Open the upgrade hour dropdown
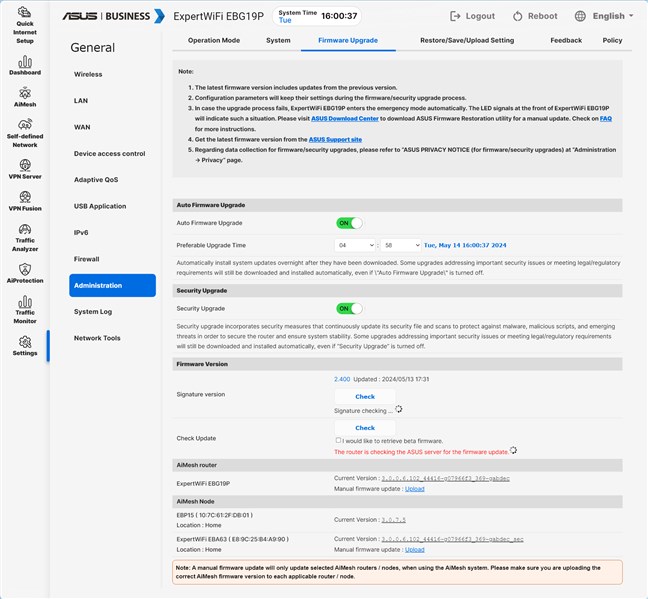 [x=355, y=246]
